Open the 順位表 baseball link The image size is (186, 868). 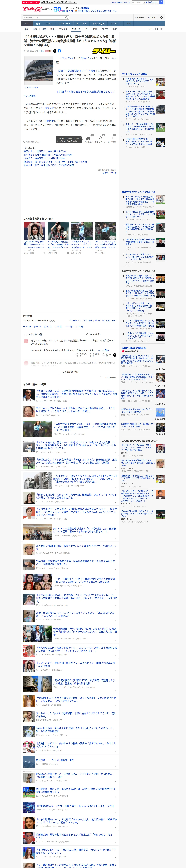tap(97, 320)
